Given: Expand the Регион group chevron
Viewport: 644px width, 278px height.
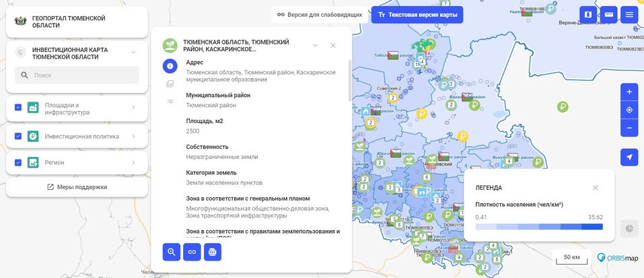Looking at the screenshot, I should 133,163.
